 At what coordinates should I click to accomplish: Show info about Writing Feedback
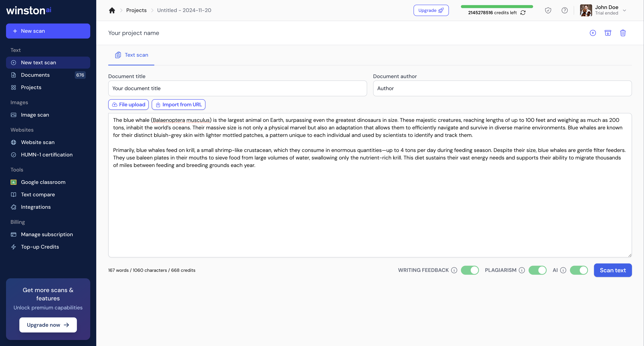tap(454, 270)
